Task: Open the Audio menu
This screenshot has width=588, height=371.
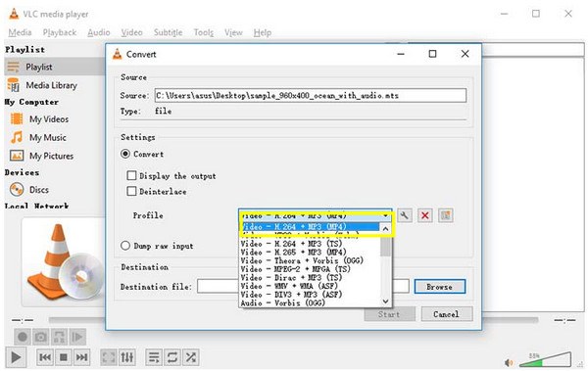Action: click(x=99, y=32)
